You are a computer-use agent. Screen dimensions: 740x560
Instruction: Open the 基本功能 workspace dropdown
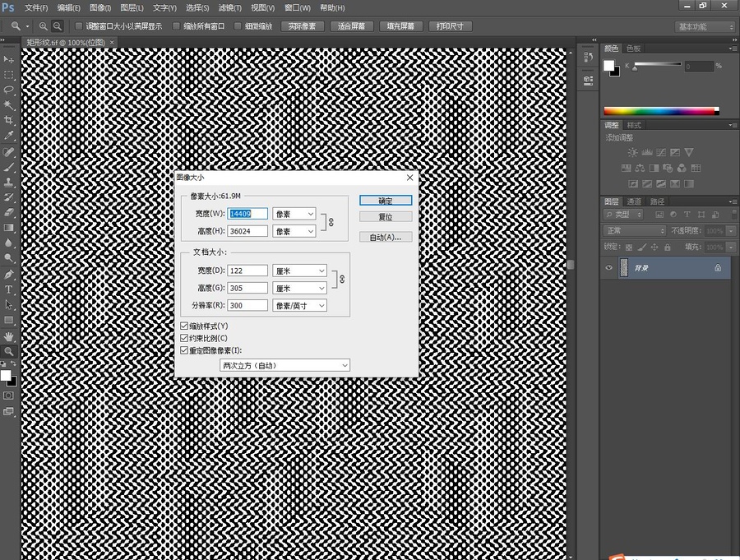pos(705,27)
